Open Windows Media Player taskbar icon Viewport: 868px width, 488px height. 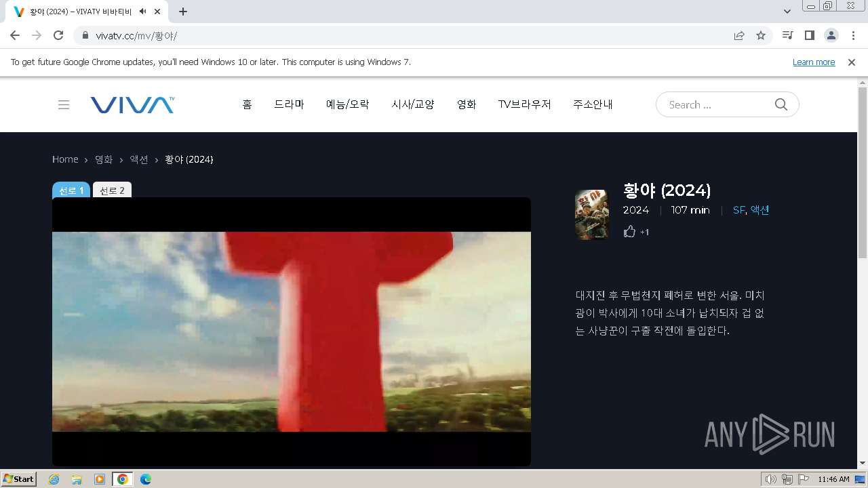coord(100,479)
